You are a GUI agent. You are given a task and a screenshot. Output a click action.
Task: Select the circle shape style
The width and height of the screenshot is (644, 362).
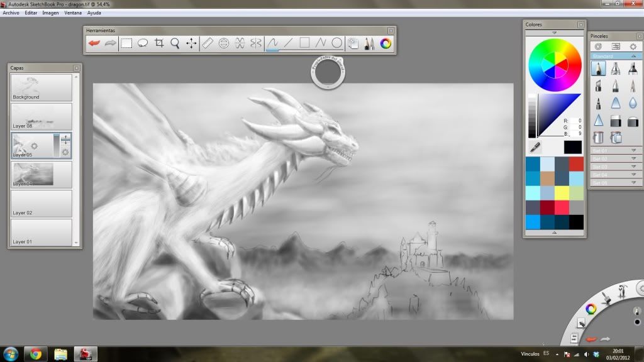pos(337,43)
